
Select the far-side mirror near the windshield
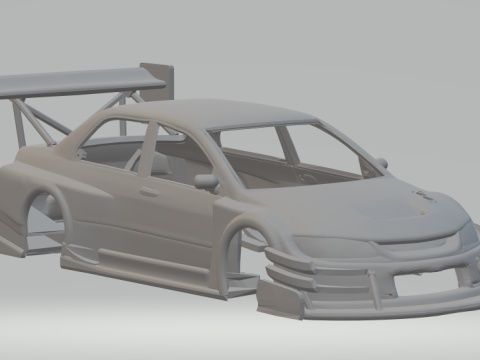[382, 162]
